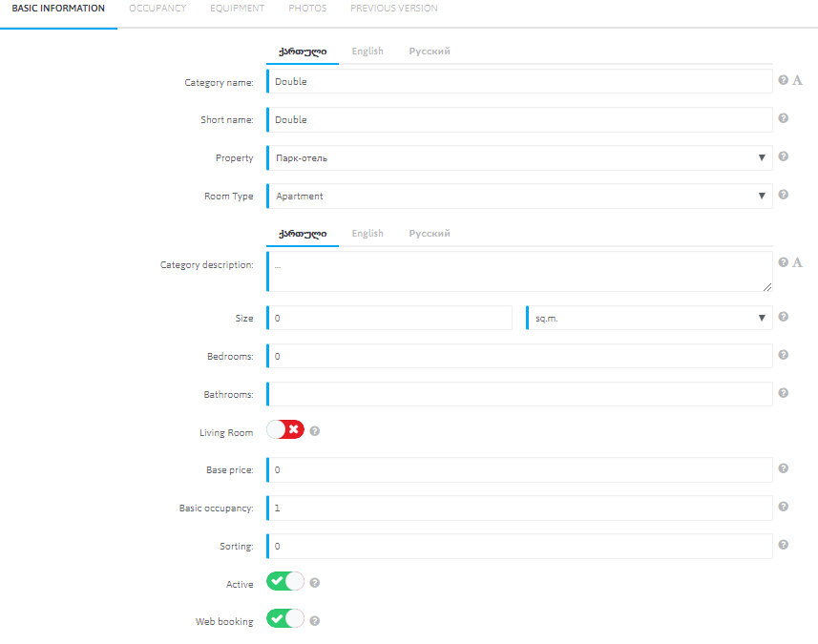The width and height of the screenshot is (818, 644).
Task: Turn off the Active toggle
Action: click(x=285, y=582)
